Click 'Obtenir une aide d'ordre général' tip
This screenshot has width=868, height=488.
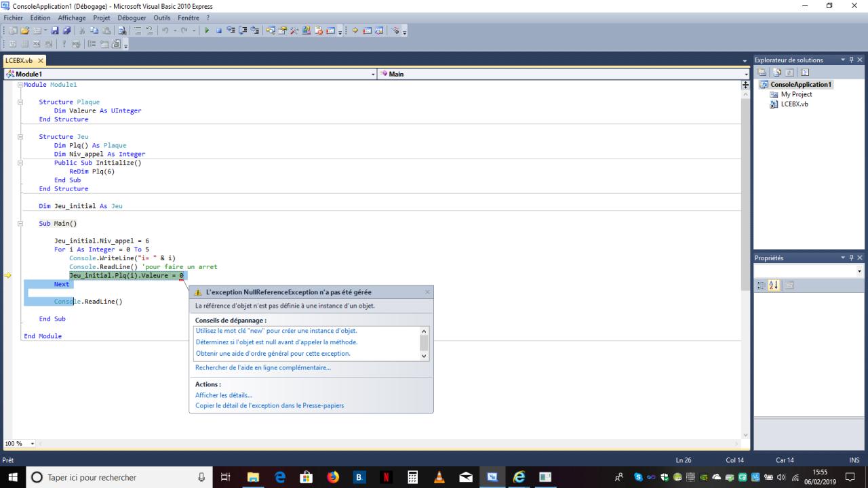pos(273,354)
